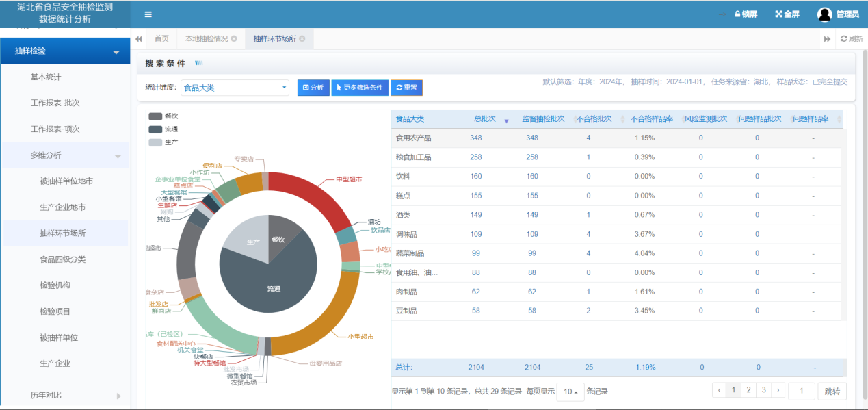Open 工作报表-批次 in the sidebar
The width and height of the screenshot is (868, 410).
click(x=55, y=103)
